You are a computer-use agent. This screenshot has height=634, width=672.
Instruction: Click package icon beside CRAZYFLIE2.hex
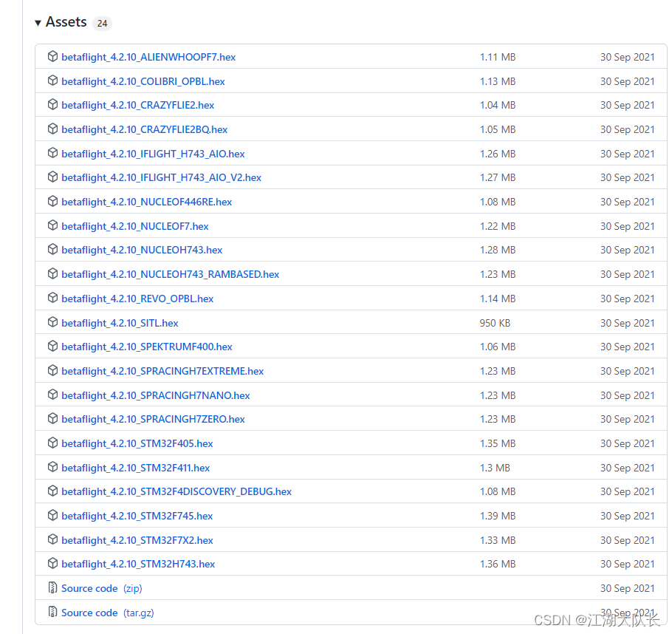[x=52, y=104]
